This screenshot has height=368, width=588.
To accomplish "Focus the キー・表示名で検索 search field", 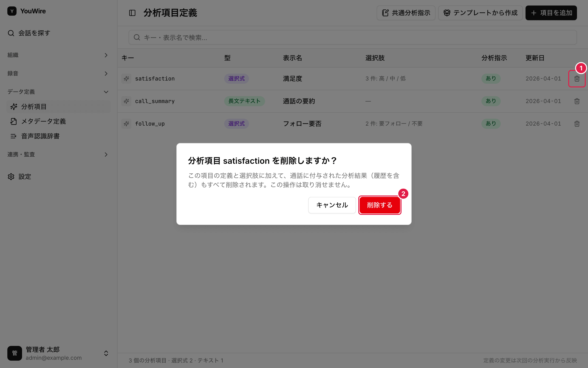I will point(353,37).
